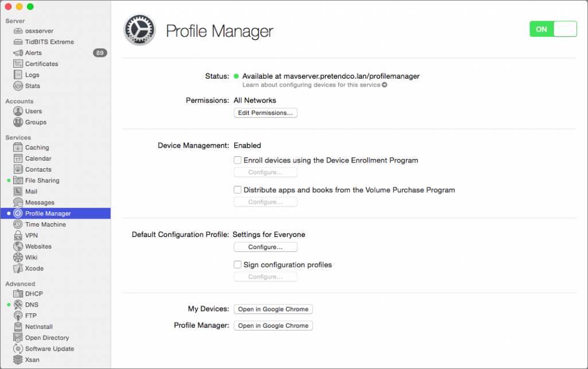Click the large Profile Manager gear logo
This screenshot has width=588, height=369.
[140, 30]
